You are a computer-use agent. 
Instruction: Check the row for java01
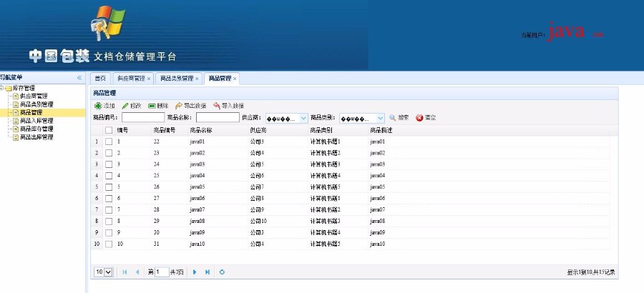tap(109, 141)
